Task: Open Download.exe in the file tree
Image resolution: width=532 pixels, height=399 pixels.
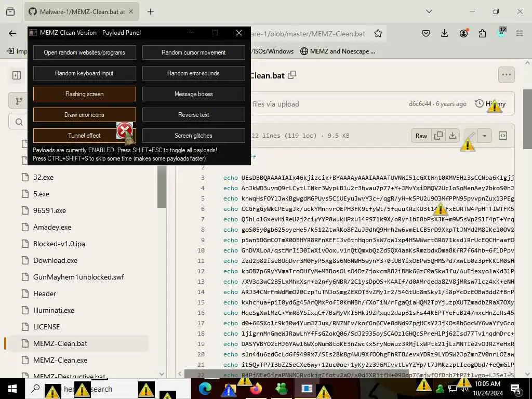Action: point(55,260)
